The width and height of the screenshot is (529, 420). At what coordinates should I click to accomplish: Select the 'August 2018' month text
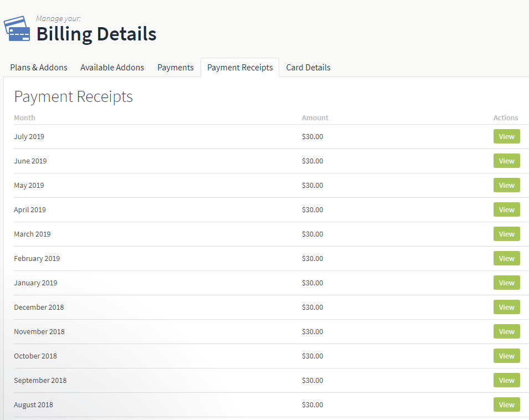33,405
